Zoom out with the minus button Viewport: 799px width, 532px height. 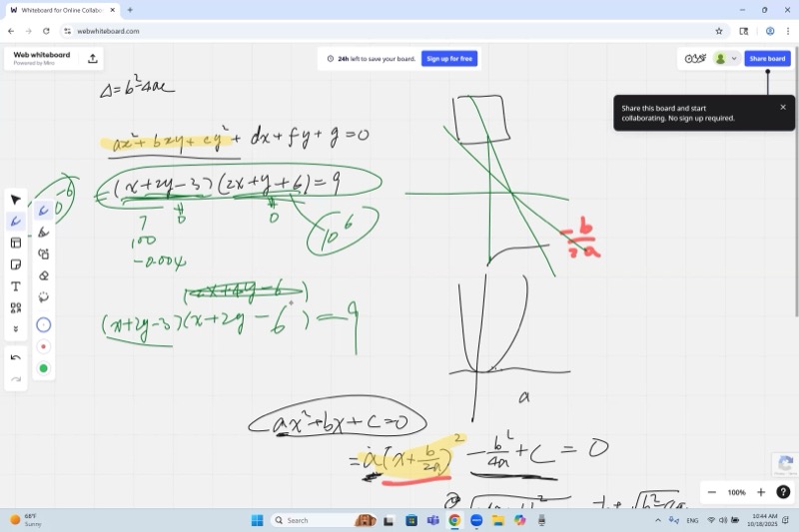point(711,492)
